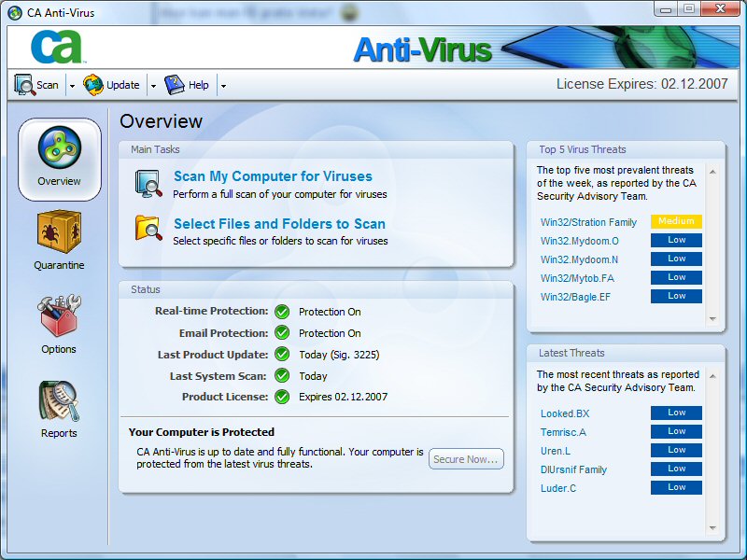Image resolution: width=747 pixels, height=560 pixels.
Task: Minimize the CA Anti-Virus window
Action: tap(666, 9)
